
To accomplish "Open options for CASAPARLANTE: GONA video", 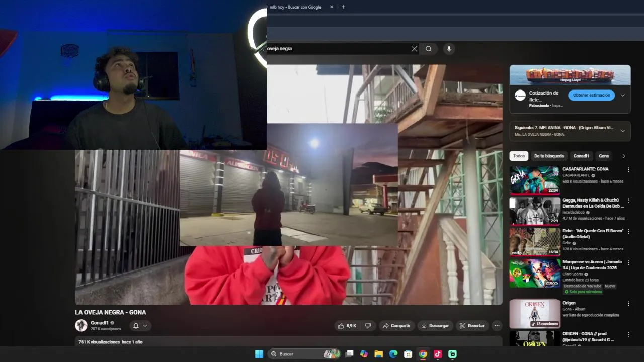I will point(628,170).
